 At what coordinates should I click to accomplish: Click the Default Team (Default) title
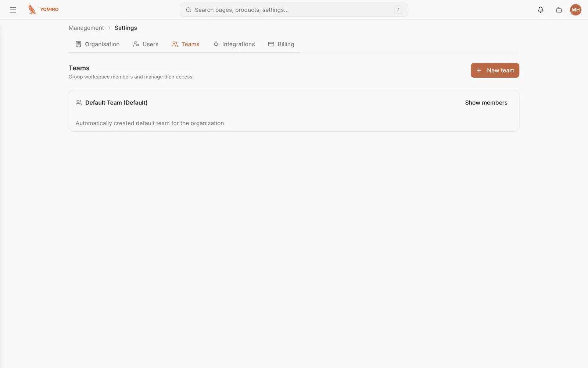click(x=116, y=103)
